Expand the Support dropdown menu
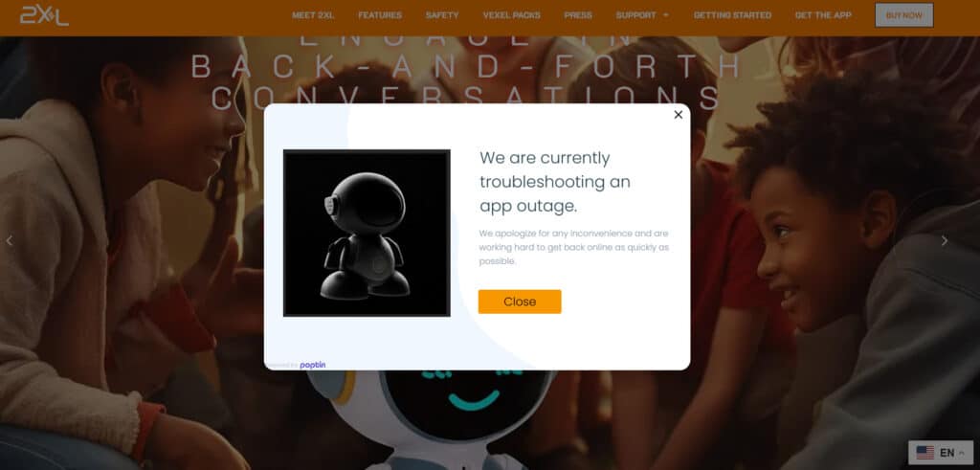 coord(642,15)
